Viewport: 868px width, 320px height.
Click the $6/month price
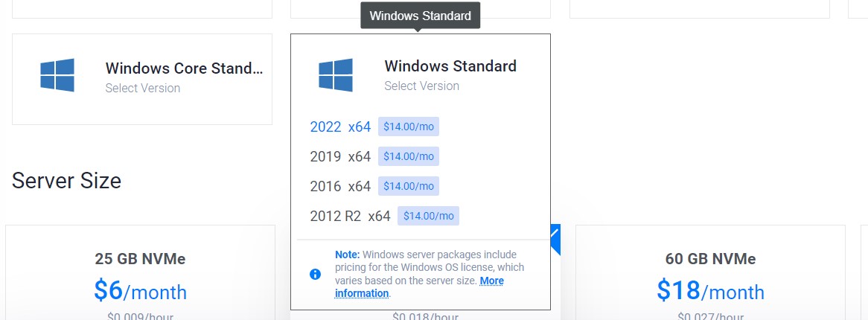pyautogui.click(x=140, y=291)
